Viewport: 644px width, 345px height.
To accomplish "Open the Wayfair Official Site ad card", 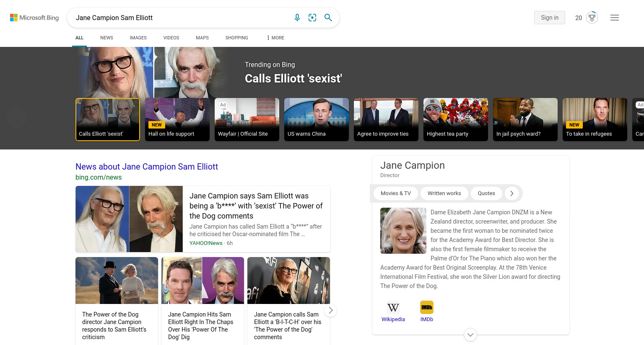I will [247, 119].
